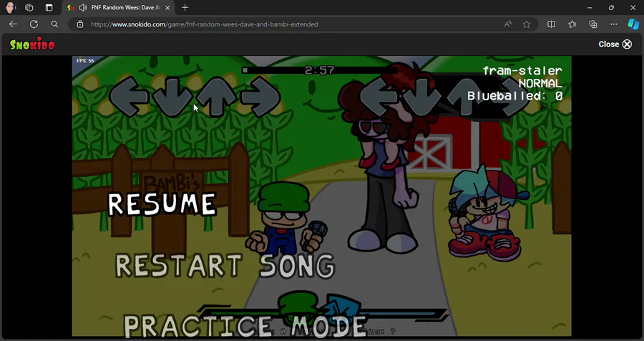Image resolution: width=644 pixels, height=341 pixels.
Task: Add page to favorites with star icon
Action: [527, 24]
